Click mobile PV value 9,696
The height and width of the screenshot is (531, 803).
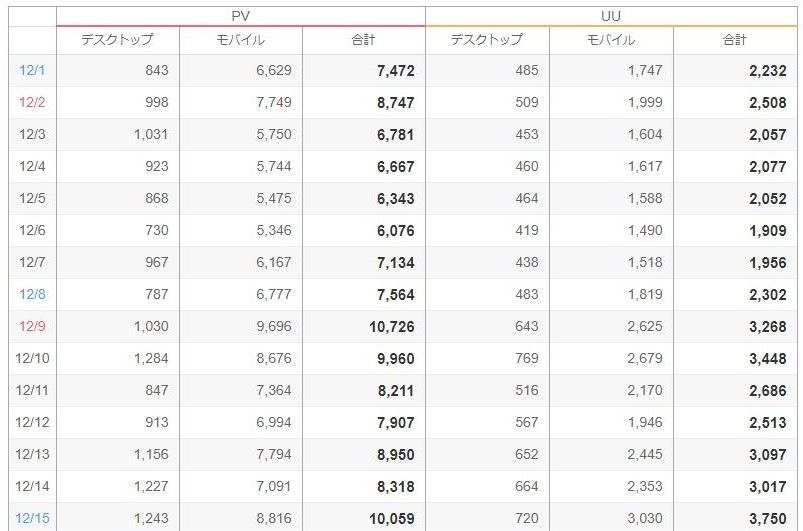pos(273,327)
